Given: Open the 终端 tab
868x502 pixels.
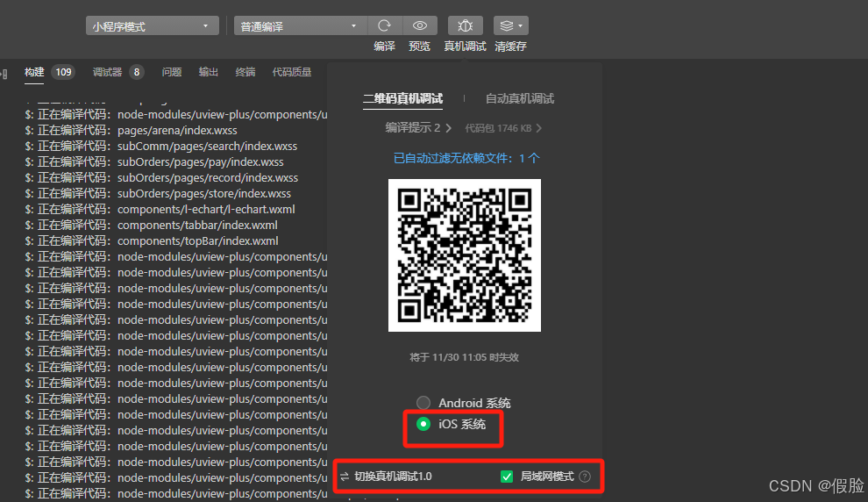Looking at the screenshot, I should pos(245,72).
